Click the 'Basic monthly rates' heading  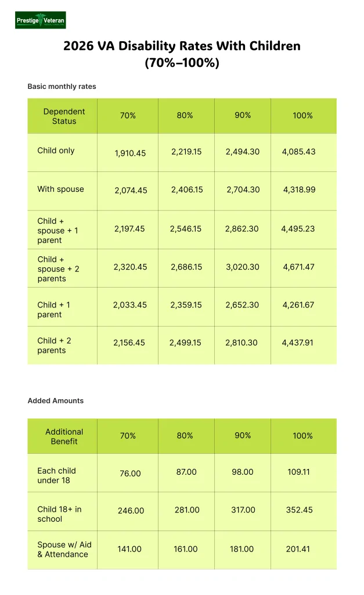point(62,87)
